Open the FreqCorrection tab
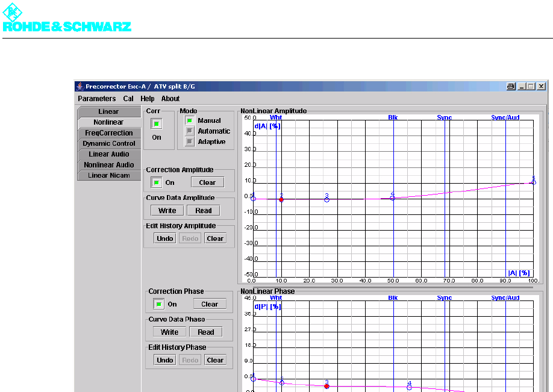Viewport: 553px width, 392px height. tap(108, 133)
